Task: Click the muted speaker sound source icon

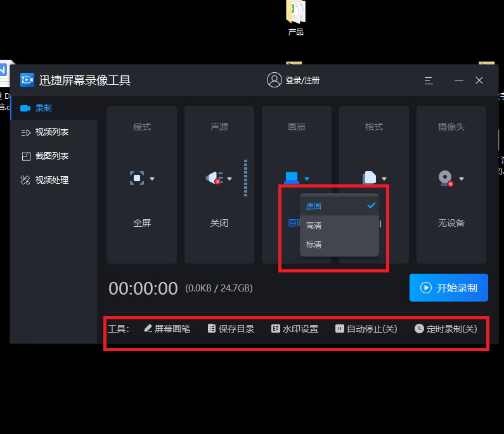Action: pyautogui.click(x=214, y=177)
